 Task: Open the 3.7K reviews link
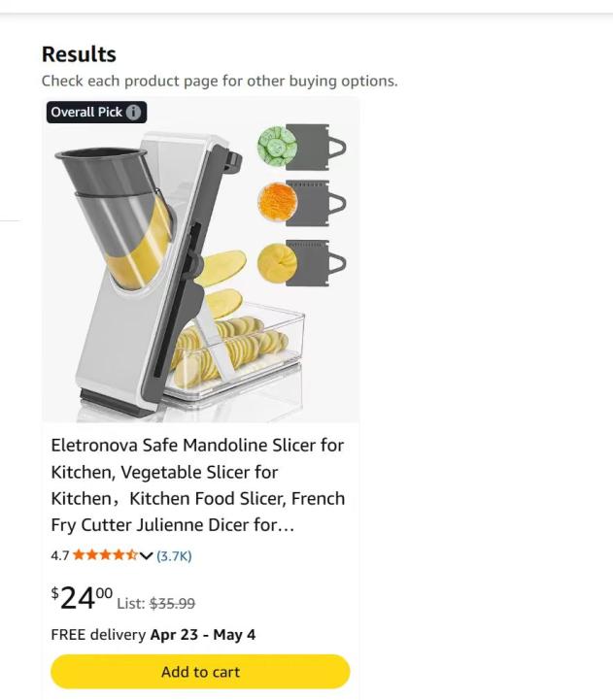click(174, 556)
